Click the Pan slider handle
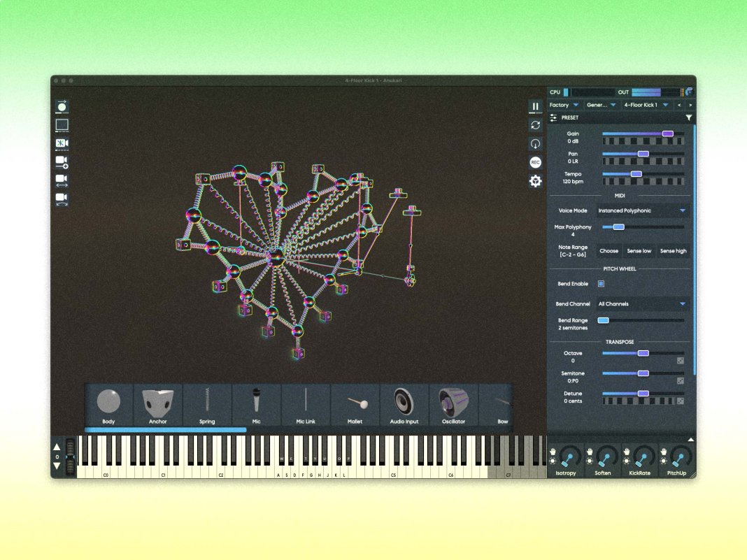The height and width of the screenshot is (560, 747). [643, 154]
